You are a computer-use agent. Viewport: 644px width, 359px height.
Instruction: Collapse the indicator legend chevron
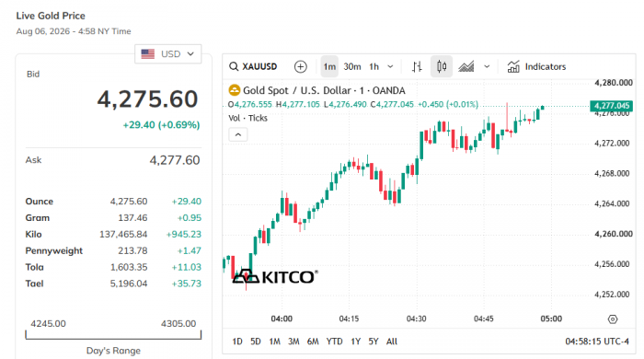[237, 134]
